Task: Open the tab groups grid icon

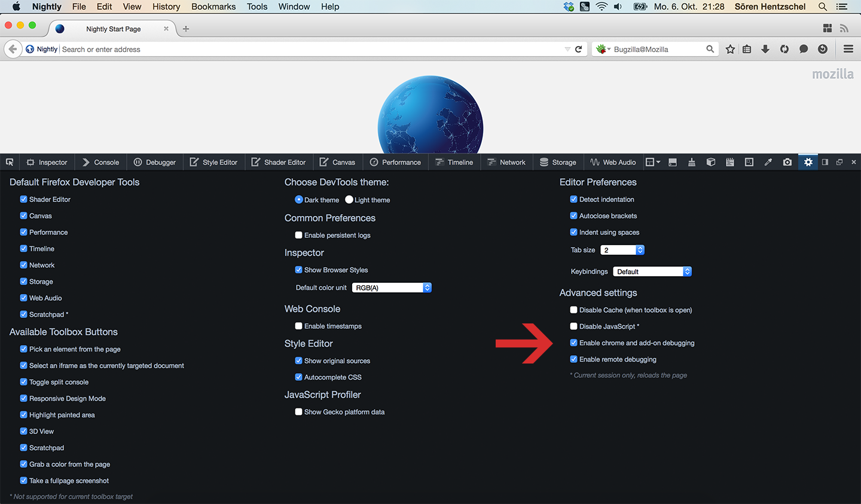Action: tap(828, 28)
